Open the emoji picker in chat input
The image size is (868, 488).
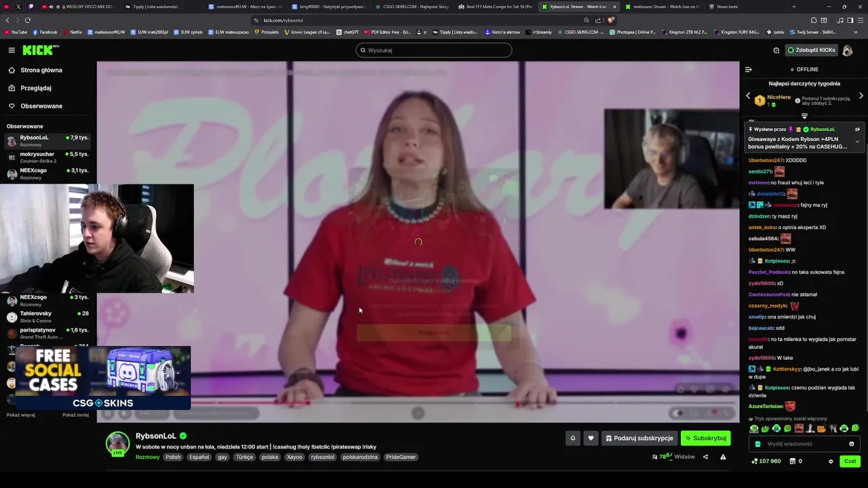(852, 444)
